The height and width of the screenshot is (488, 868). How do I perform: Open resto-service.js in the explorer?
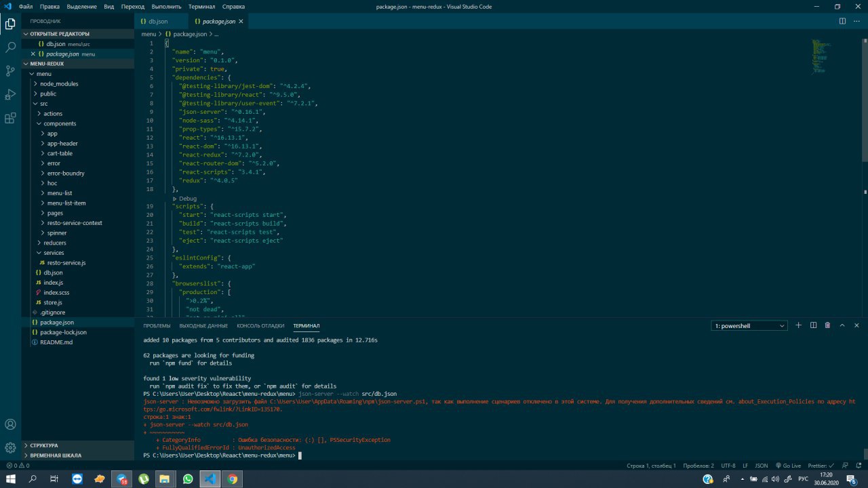pos(78,262)
